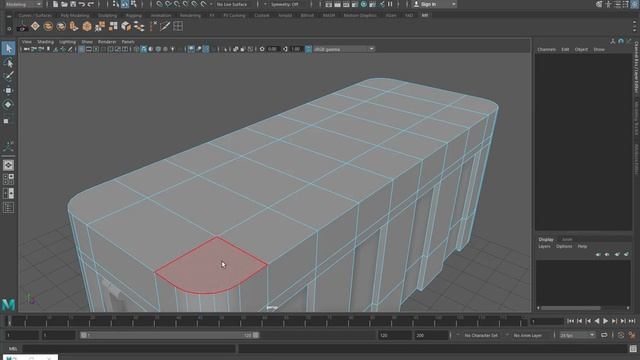
Task: Open the No Anim Layer dropdown
Action: pyautogui.click(x=528, y=335)
